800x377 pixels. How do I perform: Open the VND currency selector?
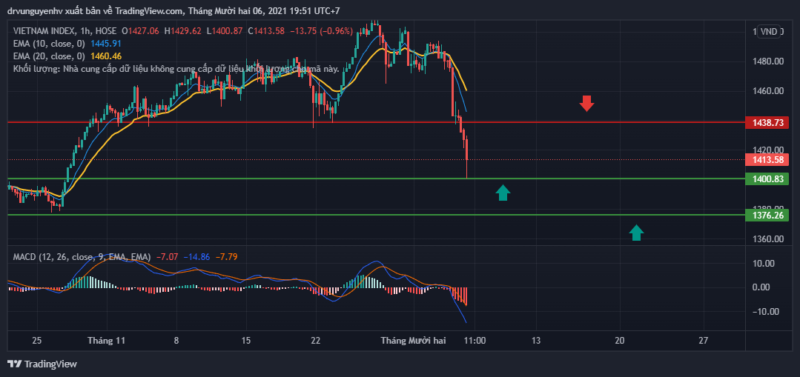[x=769, y=32]
